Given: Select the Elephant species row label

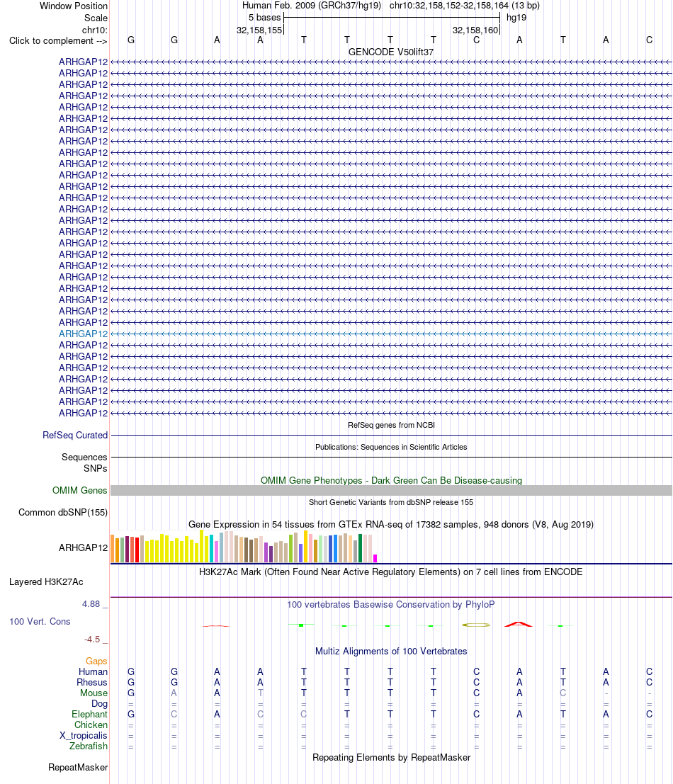Looking at the screenshot, I should pyautogui.click(x=89, y=714).
